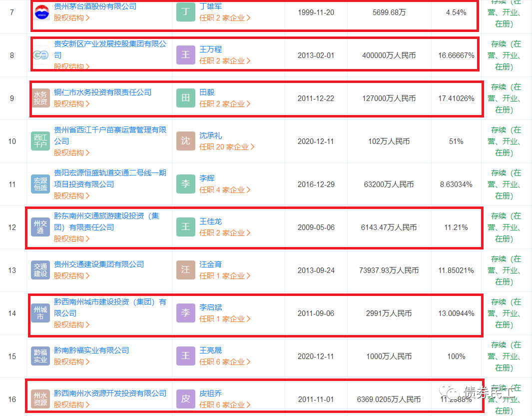
Task: Expand 任职 20 家企业 under 沈承礼
Action: coord(227,147)
